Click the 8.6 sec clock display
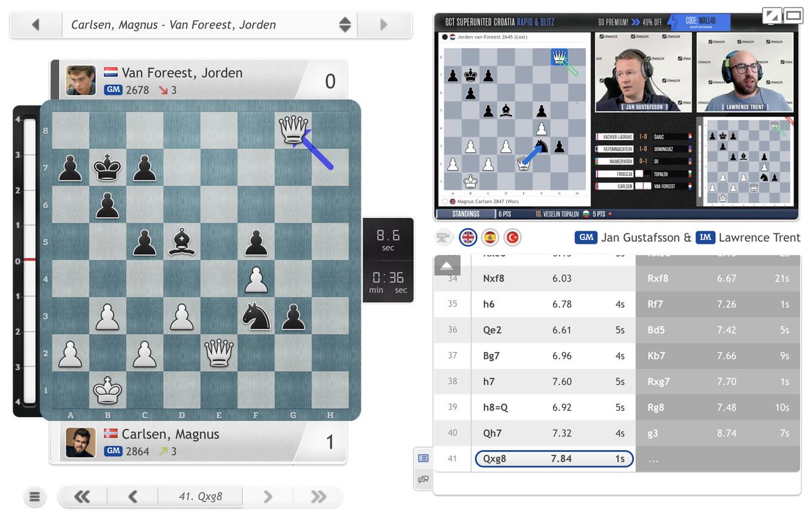This screenshot has width=812, height=517. tap(388, 240)
